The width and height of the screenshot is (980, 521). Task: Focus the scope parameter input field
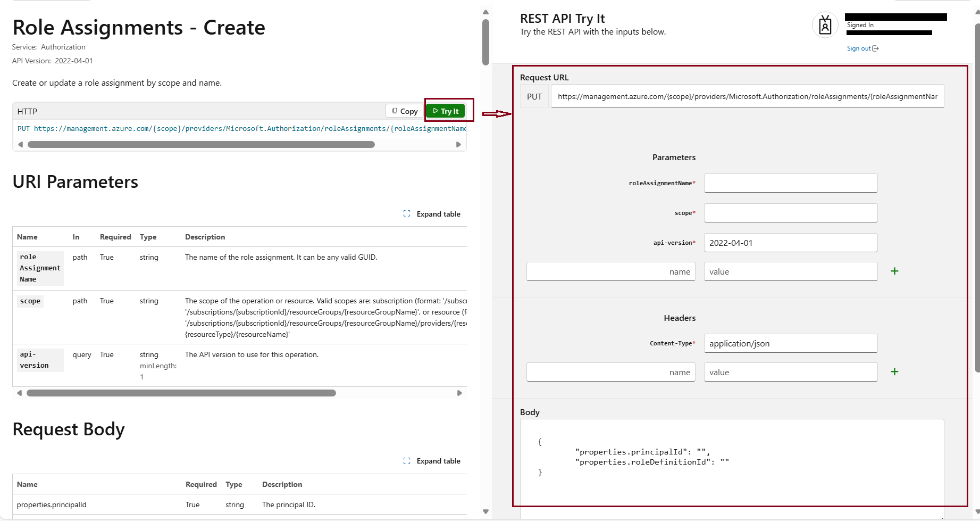791,213
